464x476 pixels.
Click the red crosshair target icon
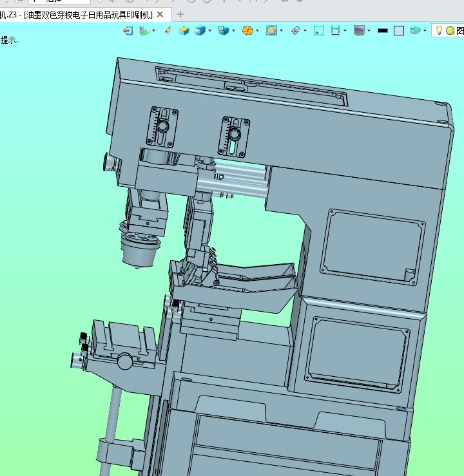(295, 31)
